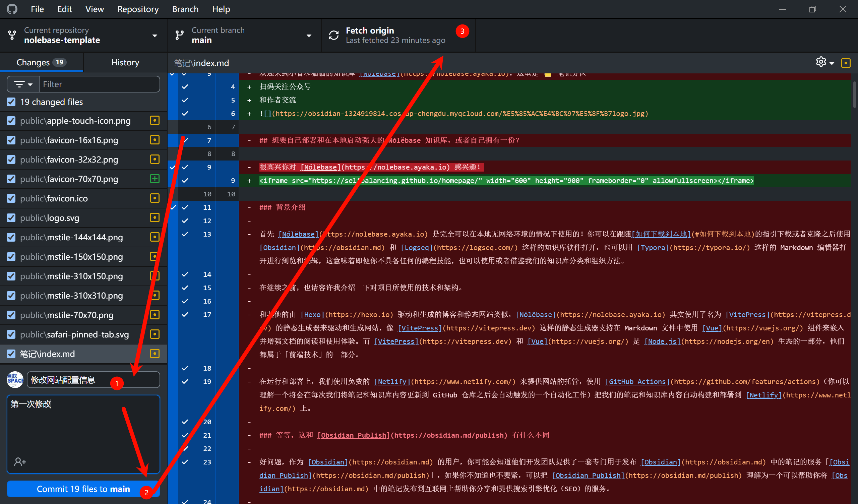858x504 pixels.
Task: Toggle the 19 changed files checkbox
Action: tap(11, 102)
